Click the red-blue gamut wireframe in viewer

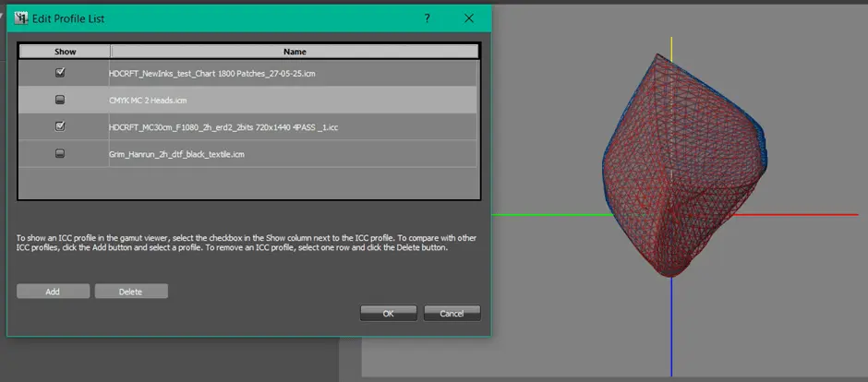tap(684, 166)
